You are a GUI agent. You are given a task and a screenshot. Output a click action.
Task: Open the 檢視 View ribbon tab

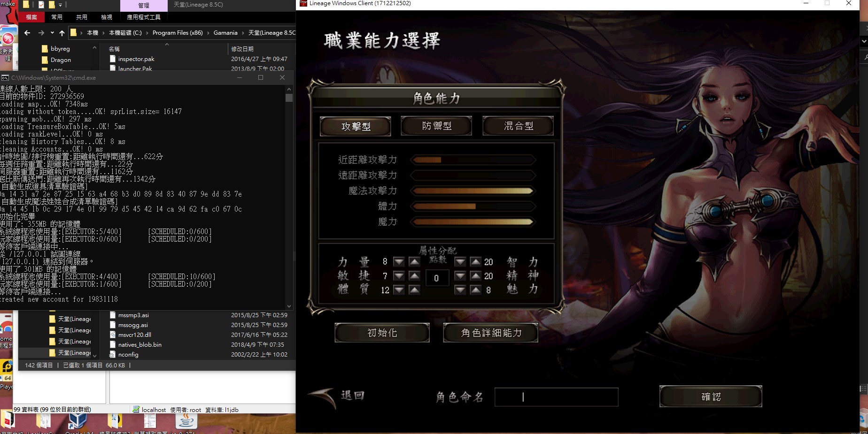107,17
